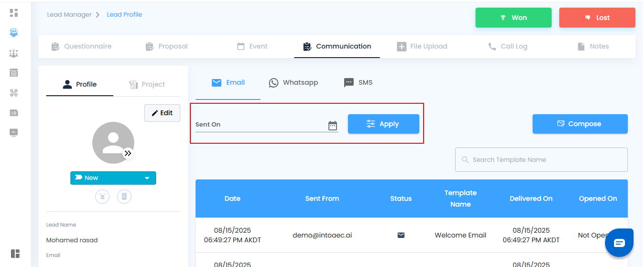Open the four-circle modules sidebar icon
This screenshot has width=644, height=267.
pyautogui.click(x=14, y=93)
